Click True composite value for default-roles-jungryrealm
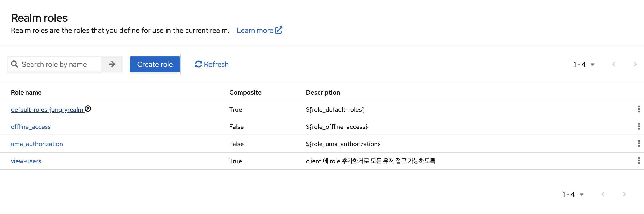644x214 pixels. click(235, 110)
